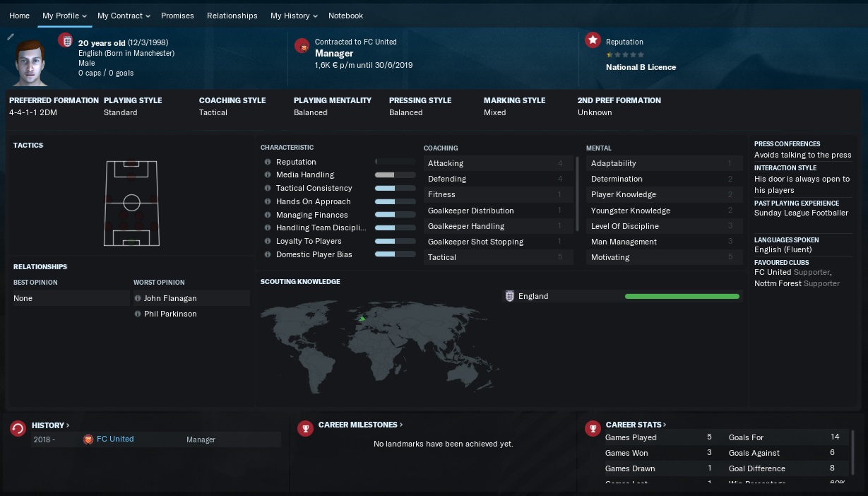Click the red star Reputation icon

click(x=593, y=40)
